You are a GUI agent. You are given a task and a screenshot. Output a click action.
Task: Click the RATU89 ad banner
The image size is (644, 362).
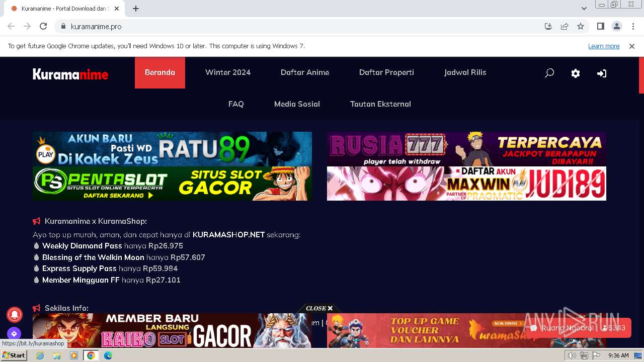[172, 149]
